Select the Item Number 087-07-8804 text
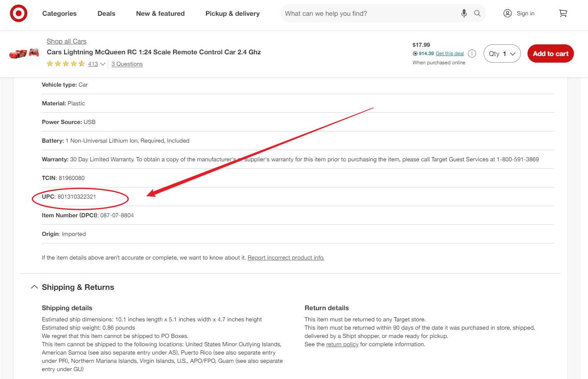588x379 pixels. 88,215
